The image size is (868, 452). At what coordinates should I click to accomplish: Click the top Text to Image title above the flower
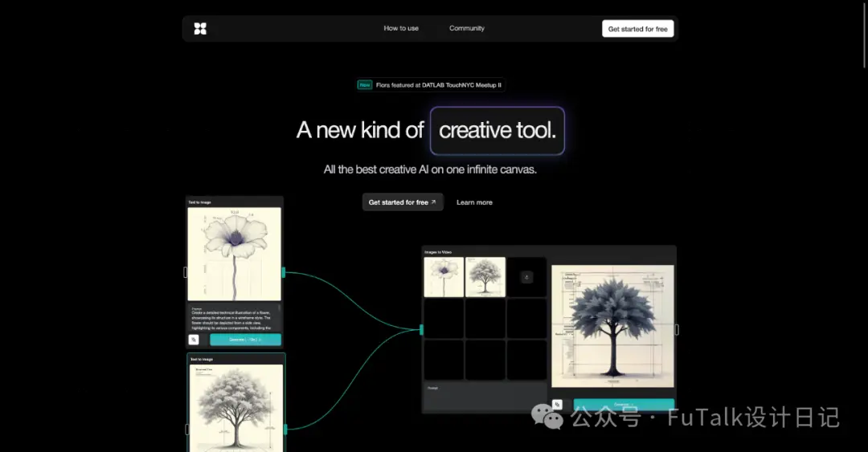pyautogui.click(x=200, y=202)
